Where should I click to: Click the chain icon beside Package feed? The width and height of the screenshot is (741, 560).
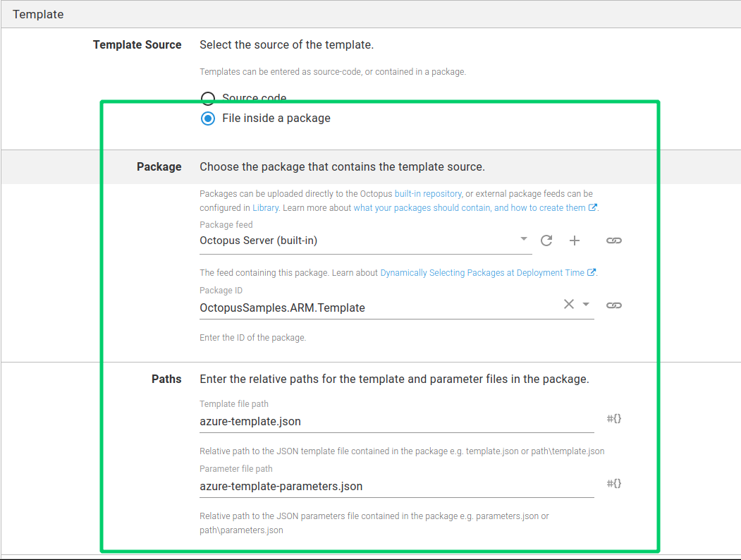click(x=614, y=241)
